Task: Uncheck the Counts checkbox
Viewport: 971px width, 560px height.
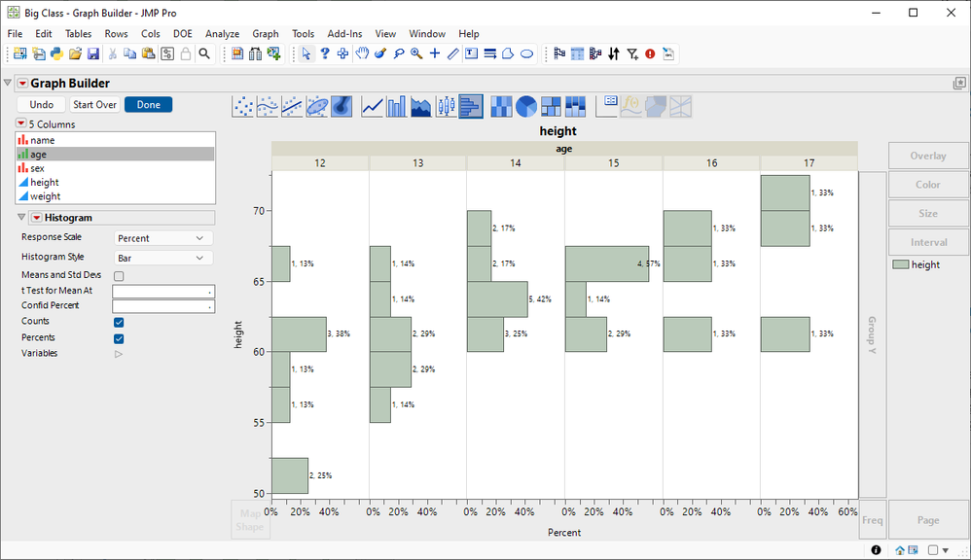Action: [119, 323]
